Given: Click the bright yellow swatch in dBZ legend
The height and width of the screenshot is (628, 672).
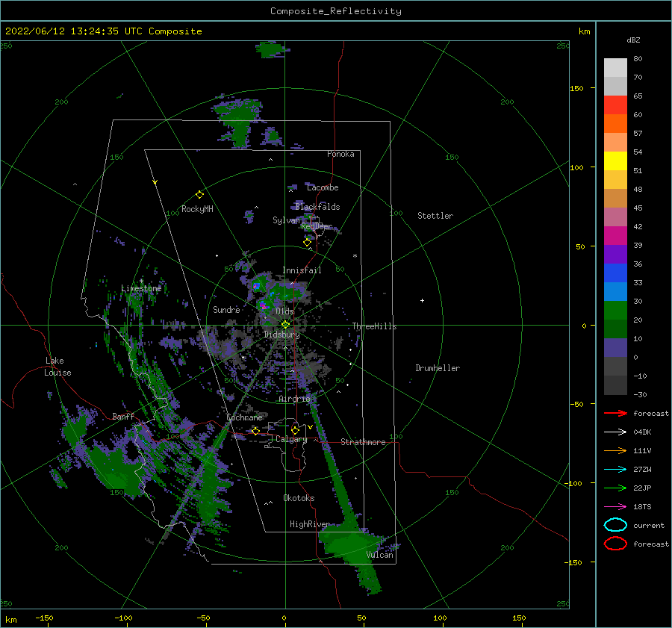Looking at the screenshot, I should (615, 161).
